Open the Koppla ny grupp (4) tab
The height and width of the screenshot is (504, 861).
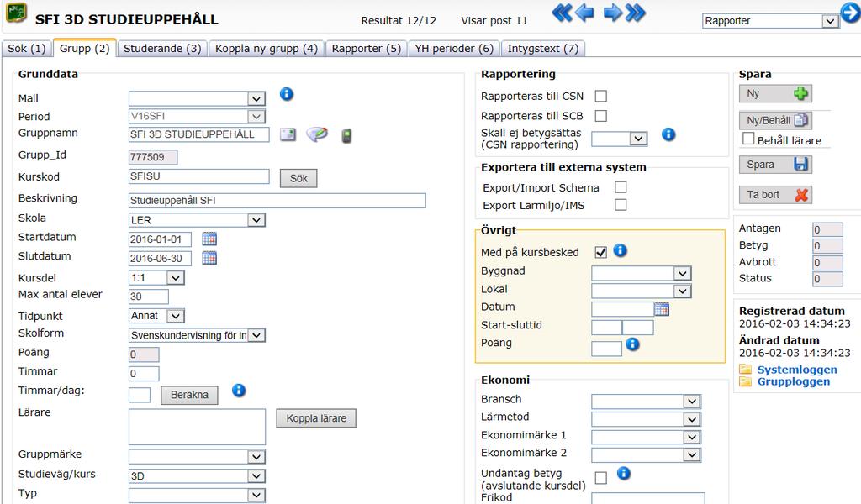[x=267, y=49]
